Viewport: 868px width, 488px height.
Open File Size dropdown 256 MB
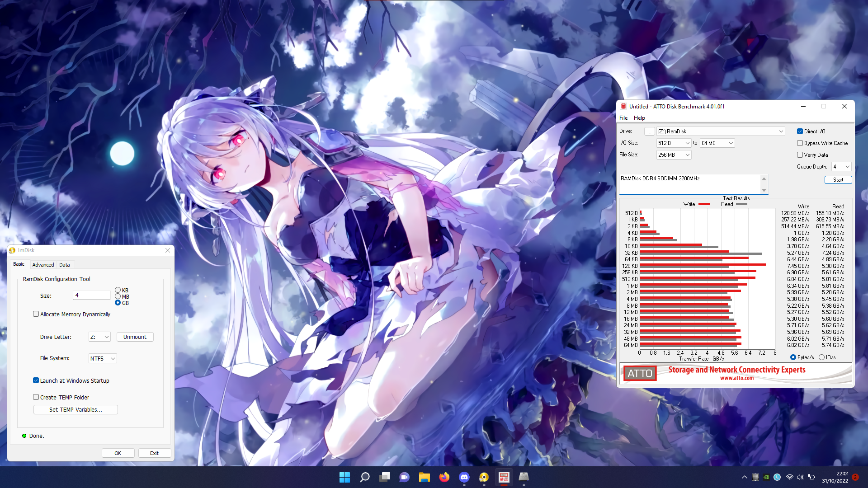click(674, 155)
